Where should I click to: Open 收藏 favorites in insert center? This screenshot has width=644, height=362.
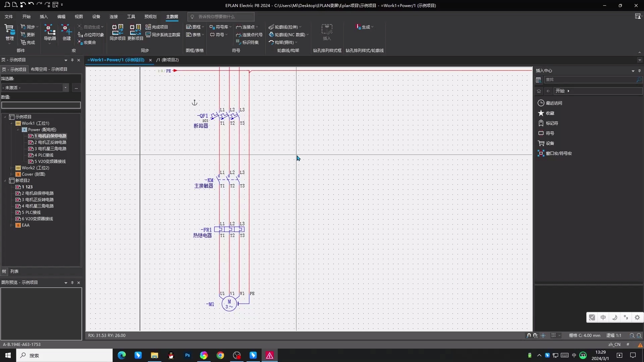[550, 113]
